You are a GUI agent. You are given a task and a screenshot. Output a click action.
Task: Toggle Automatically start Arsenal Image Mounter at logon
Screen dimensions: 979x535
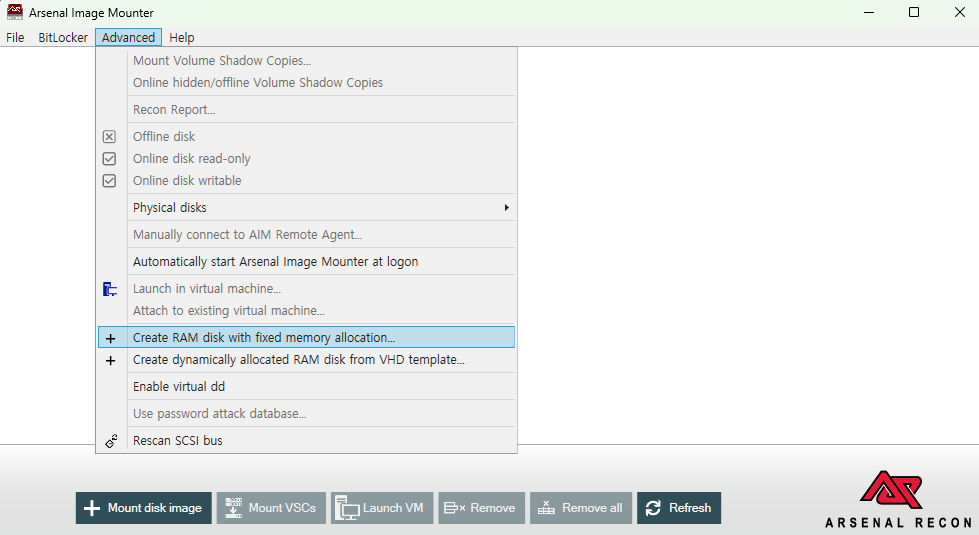click(307, 262)
